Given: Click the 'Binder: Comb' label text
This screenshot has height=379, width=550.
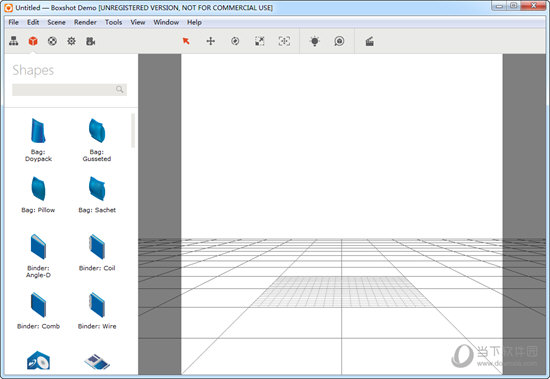Looking at the screenshot, I should pos(38,326).
